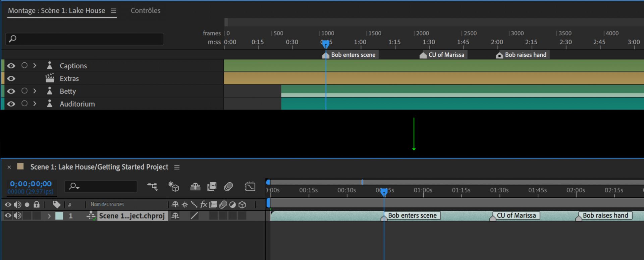The width and height of the screenshot is (644, 260).
Task: Toggle the solo circle on the Auditorium track
Action: tap(24, 104)
